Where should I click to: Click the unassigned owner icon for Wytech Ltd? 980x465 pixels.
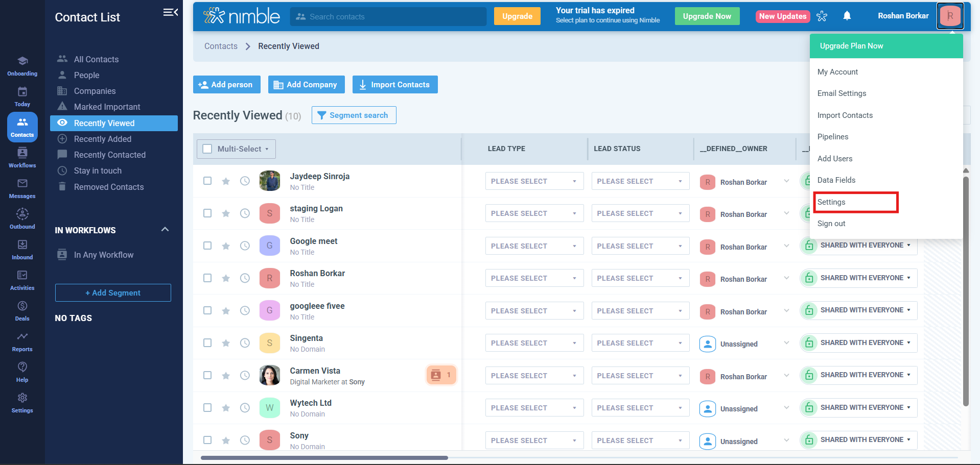(x=708, y=409)
